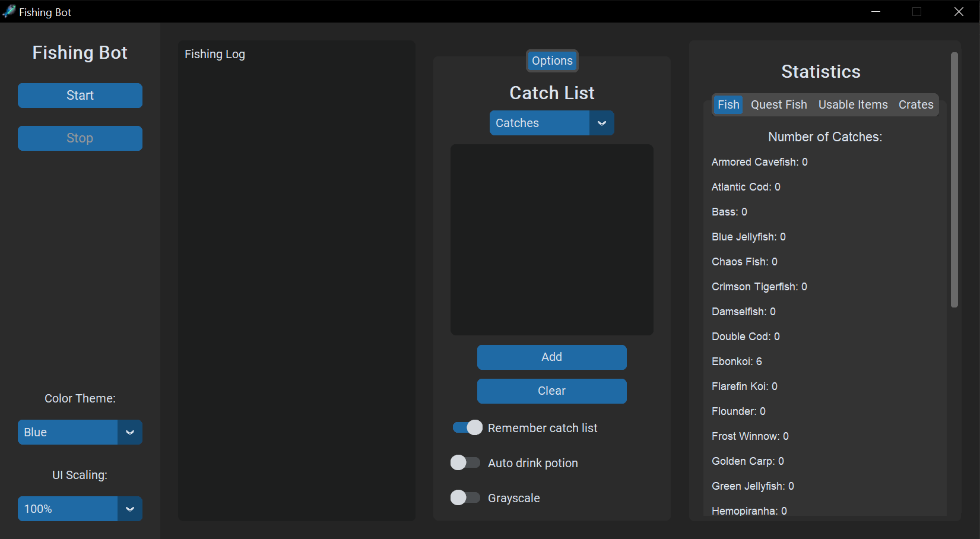This screenshot has height=539, width=980.
Task: Click the Fishing Bot app icon in title bar
Action: click(x=9, y=12)
